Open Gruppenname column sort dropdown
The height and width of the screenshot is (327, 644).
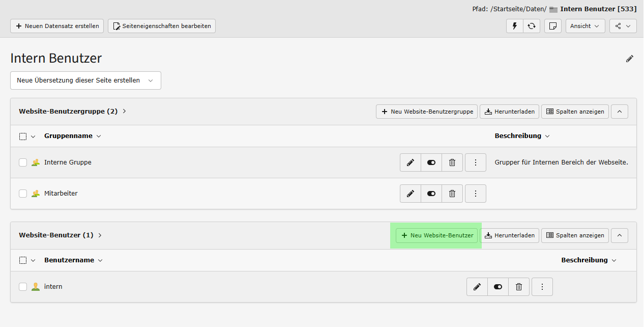coord(73,136)
